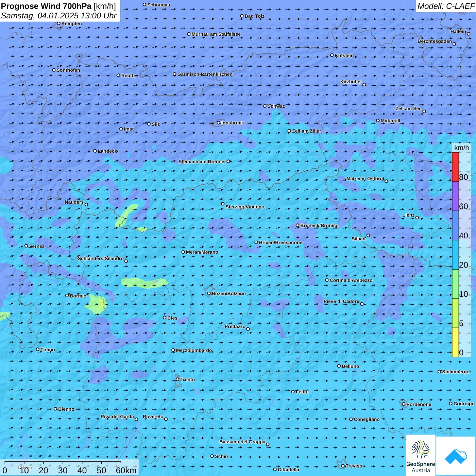Click the Bormio label
This screenshot has height=476, width=476.
78,296
